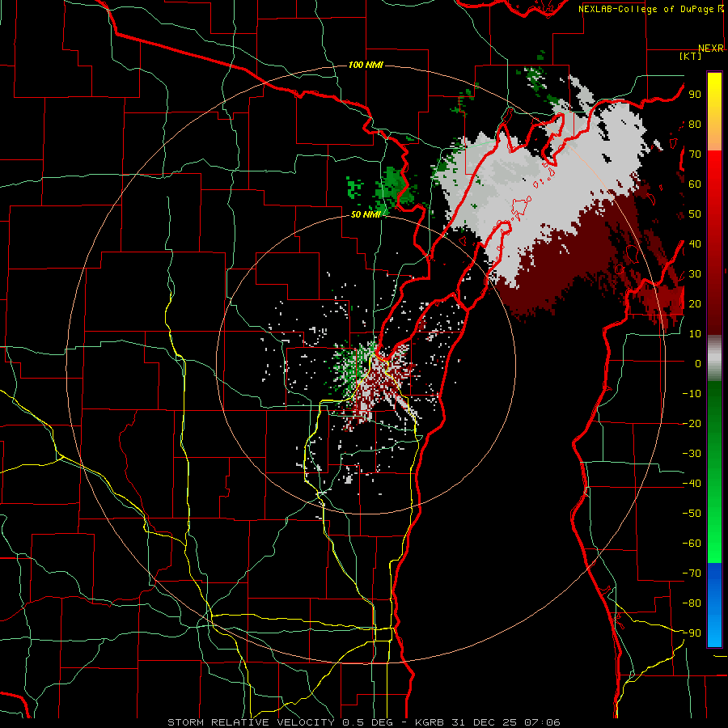Click the positive 50 scale value

point(695,214)
